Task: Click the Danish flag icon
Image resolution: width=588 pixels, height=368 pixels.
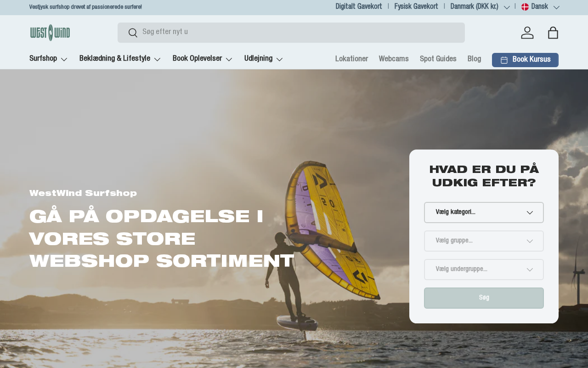Action: [x=525, y=7]
